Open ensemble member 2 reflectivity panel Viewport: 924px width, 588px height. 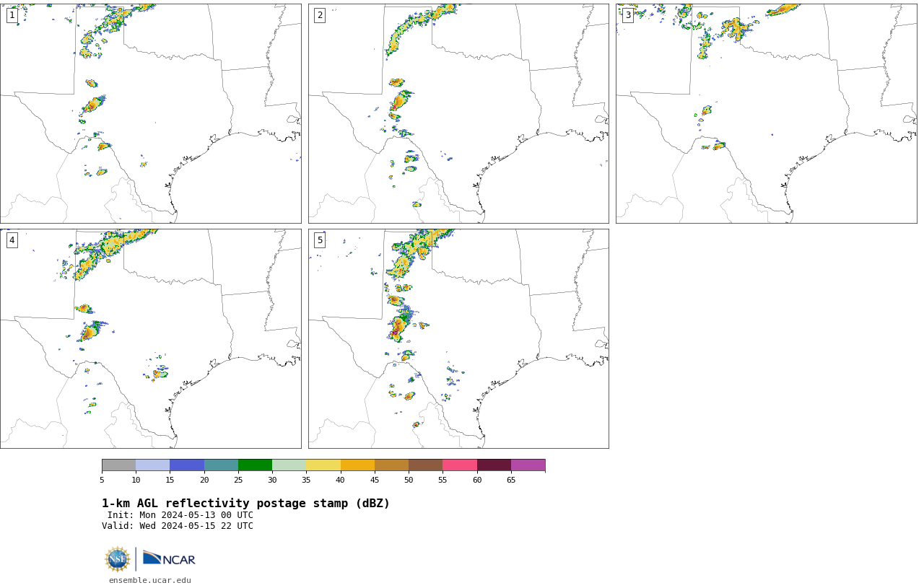[458, 113]
